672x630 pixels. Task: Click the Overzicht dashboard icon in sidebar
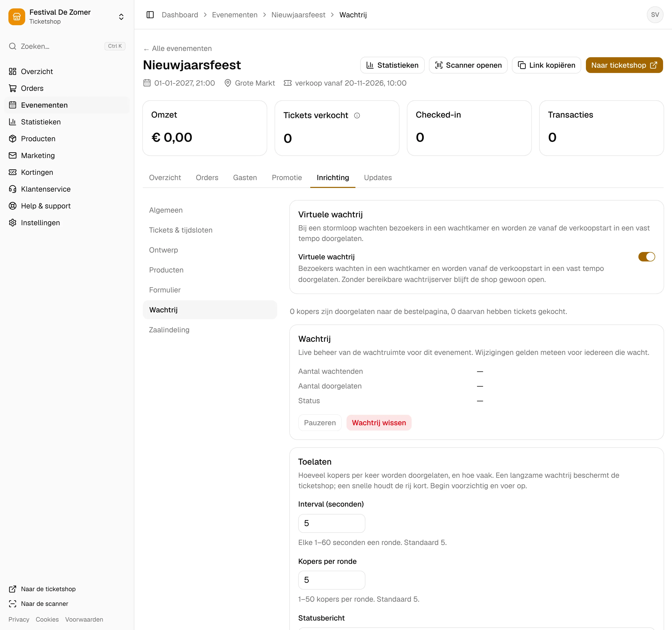[13, 71]
